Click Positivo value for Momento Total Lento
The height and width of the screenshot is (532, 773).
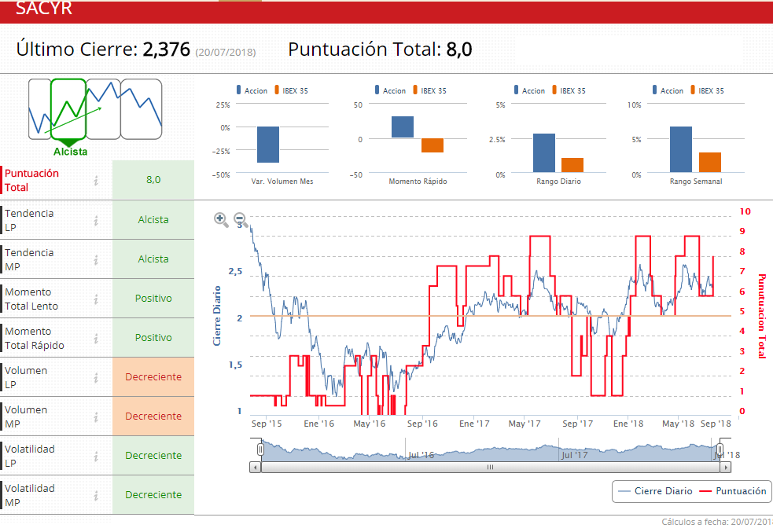[153, 299]
